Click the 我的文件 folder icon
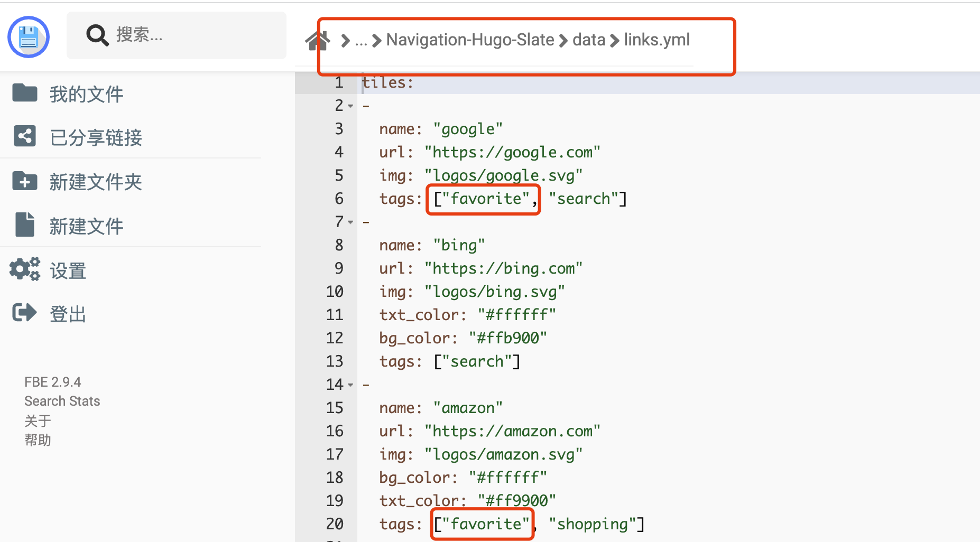Viewport: 980px width, 542px height. click(25, 93)
